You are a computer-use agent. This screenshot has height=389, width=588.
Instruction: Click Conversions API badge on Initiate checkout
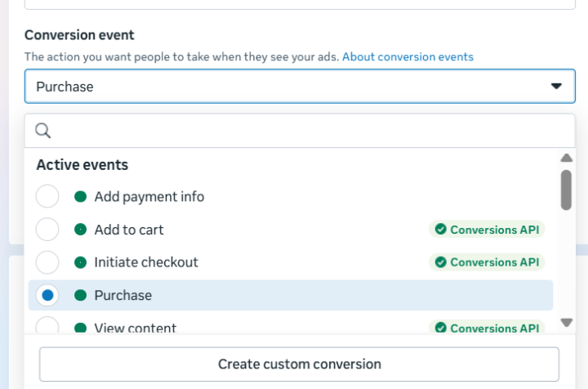pos(487,262)
